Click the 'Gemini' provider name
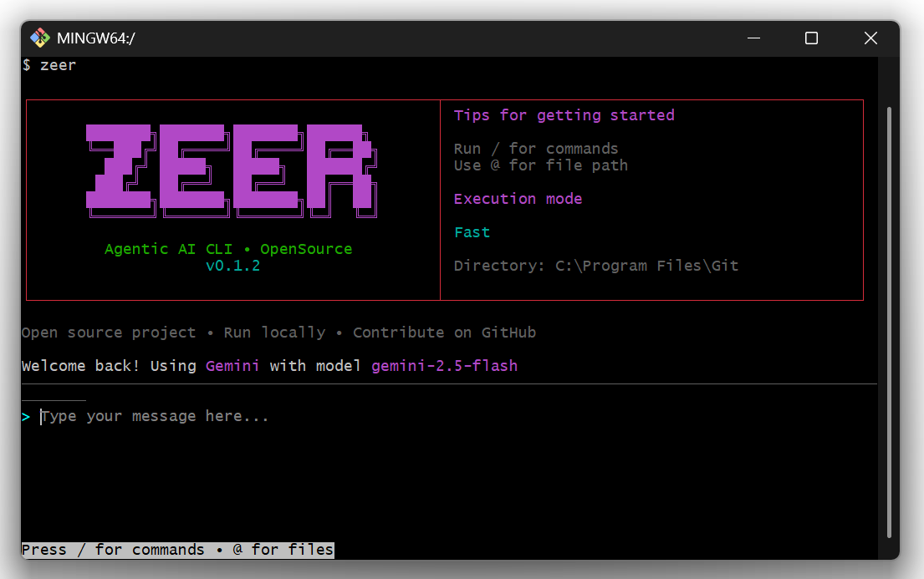Image resolution: width=924 pixels, height=579 pixels. coord(232,366)
